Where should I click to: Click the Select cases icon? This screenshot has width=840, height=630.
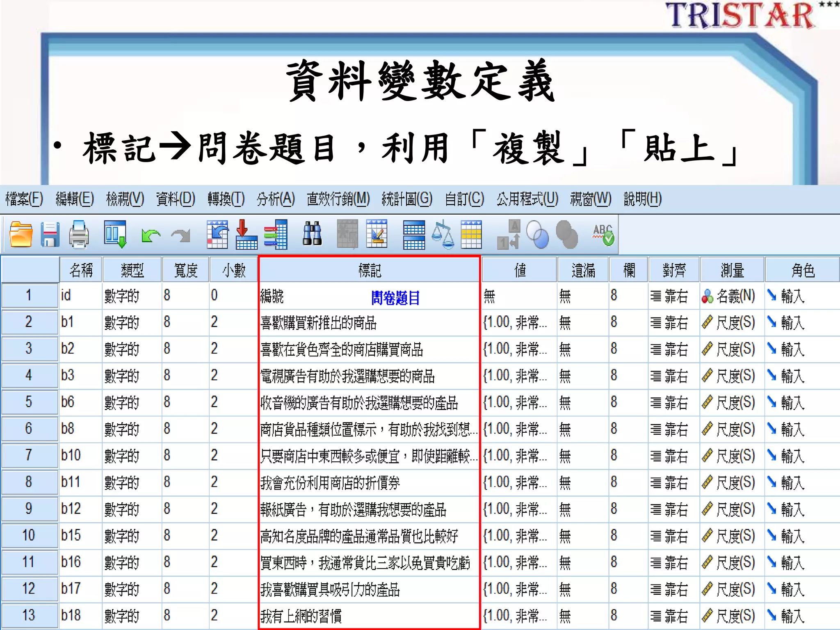pos(471,235)
